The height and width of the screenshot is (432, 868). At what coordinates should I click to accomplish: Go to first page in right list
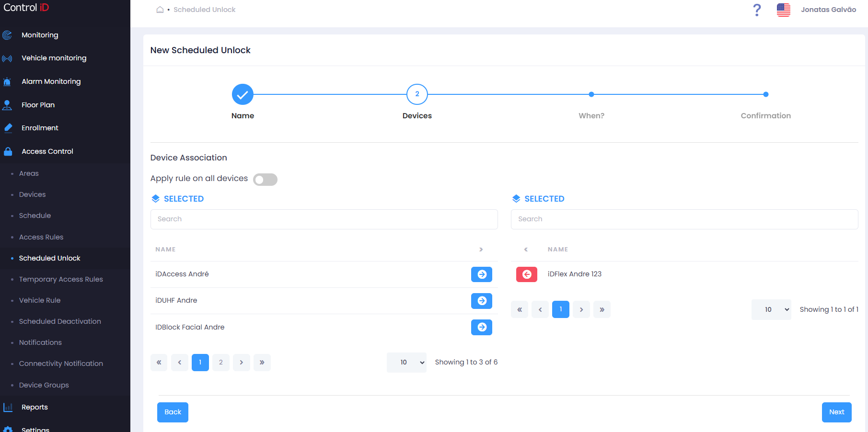pos(520,309)
